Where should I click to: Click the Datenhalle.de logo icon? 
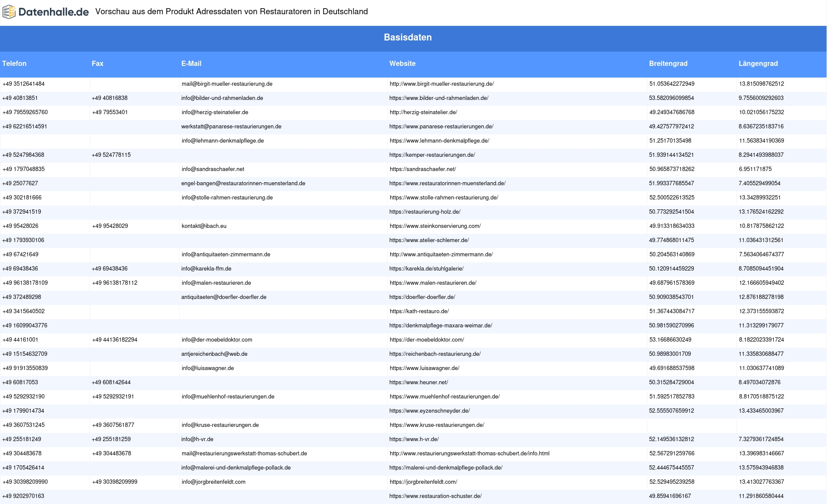(x=9, y=12)
